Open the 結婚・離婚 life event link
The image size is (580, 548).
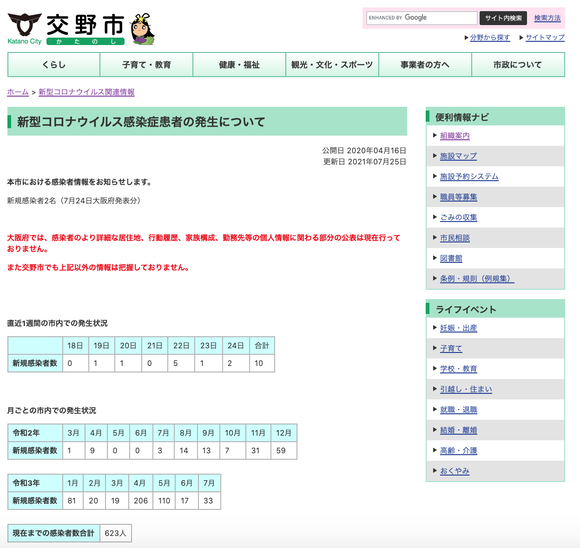(458, 430)
